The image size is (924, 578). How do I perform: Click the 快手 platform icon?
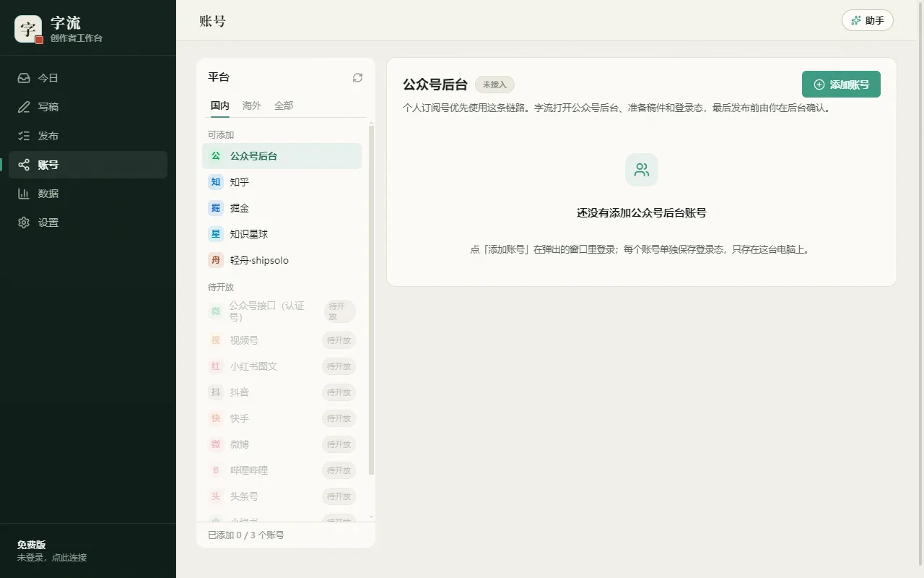click(216, 418)
